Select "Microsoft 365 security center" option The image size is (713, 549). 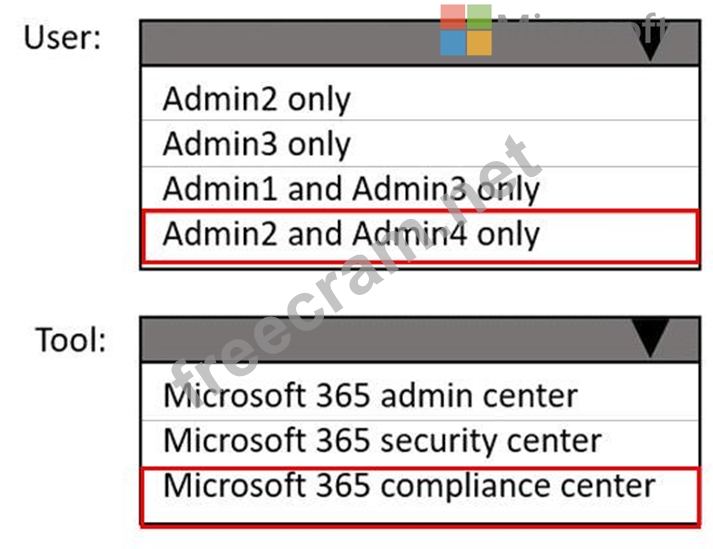coord(382,440)
